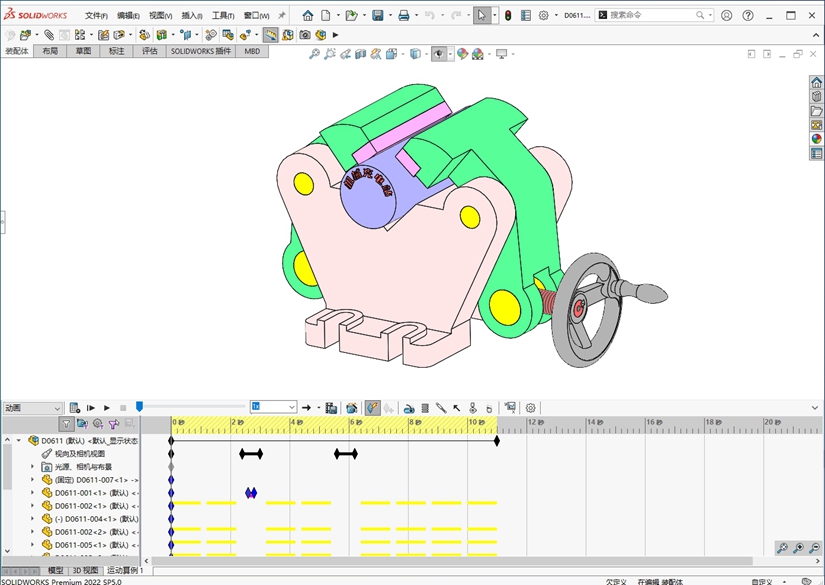Open the 工具 menu

[222, 16]
